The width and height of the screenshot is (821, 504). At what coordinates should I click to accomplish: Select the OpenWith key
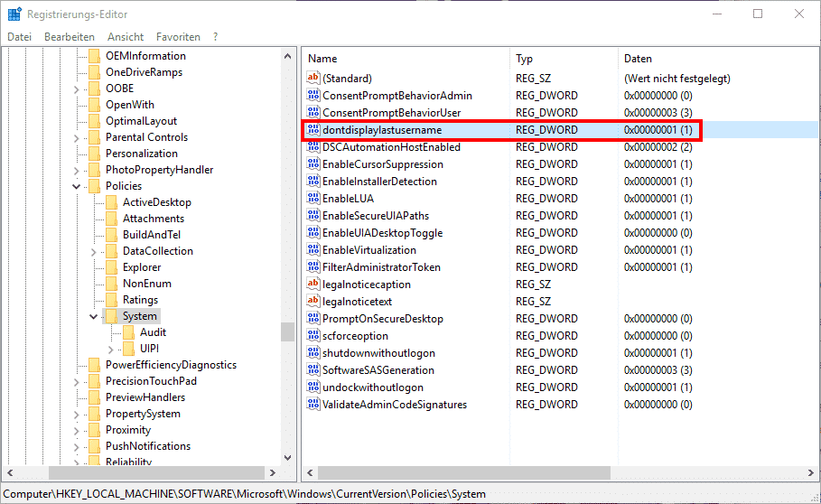point(130,105)
